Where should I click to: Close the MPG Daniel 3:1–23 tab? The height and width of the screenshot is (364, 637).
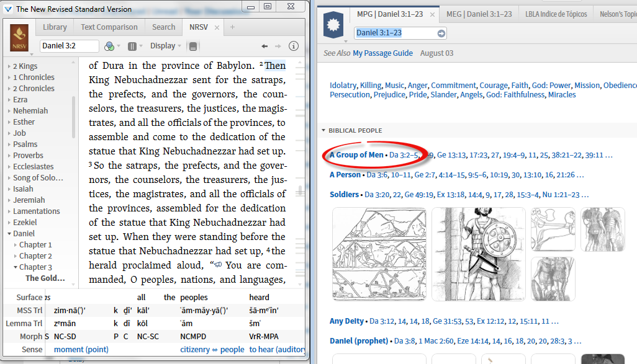coord(432,15)
